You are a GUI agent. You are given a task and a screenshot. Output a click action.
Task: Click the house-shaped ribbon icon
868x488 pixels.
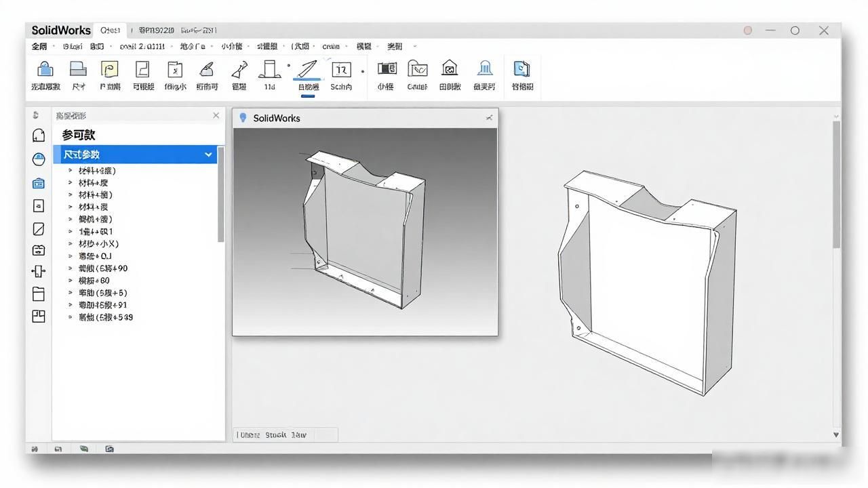[449, 68]
